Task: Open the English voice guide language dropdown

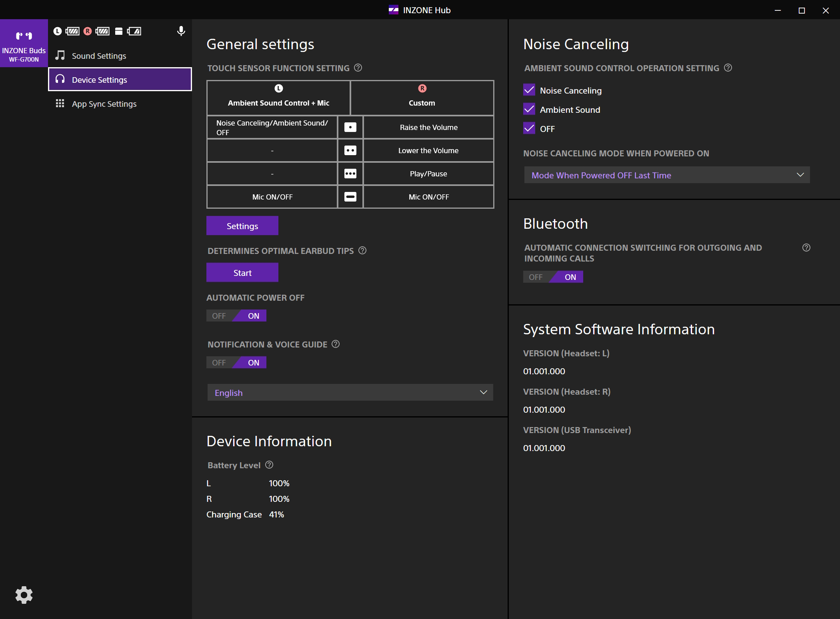Action: [350, 393]
